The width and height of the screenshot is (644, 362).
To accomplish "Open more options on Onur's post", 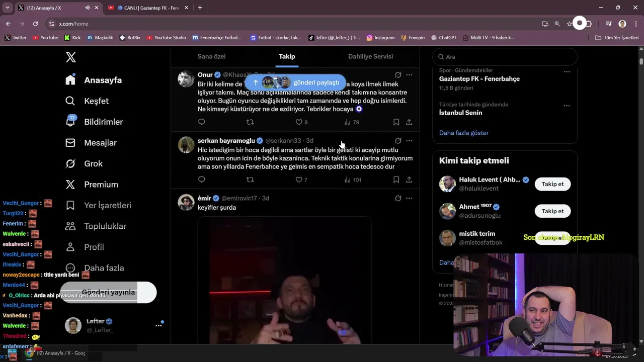I will pos(409,75).
